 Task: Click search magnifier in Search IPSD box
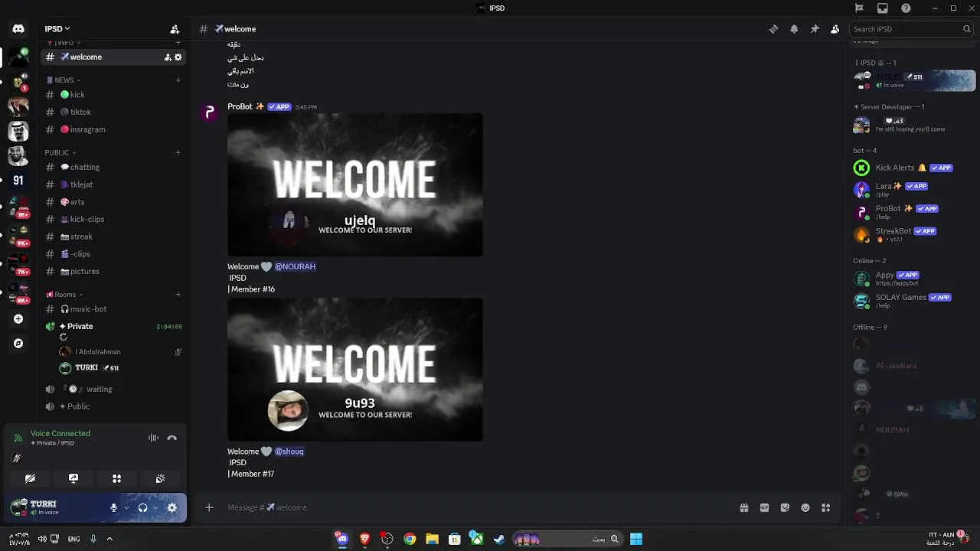coord(966,29)
